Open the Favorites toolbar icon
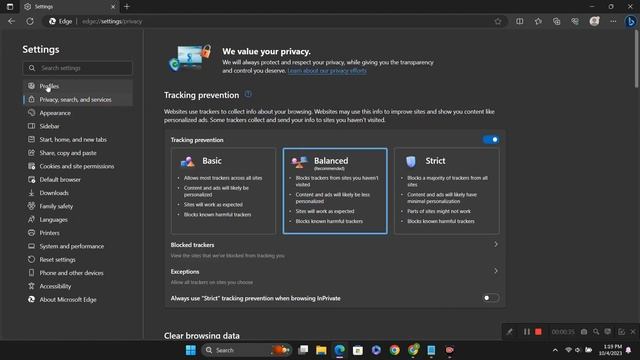640x360 pixels. (x=538, y=21)
